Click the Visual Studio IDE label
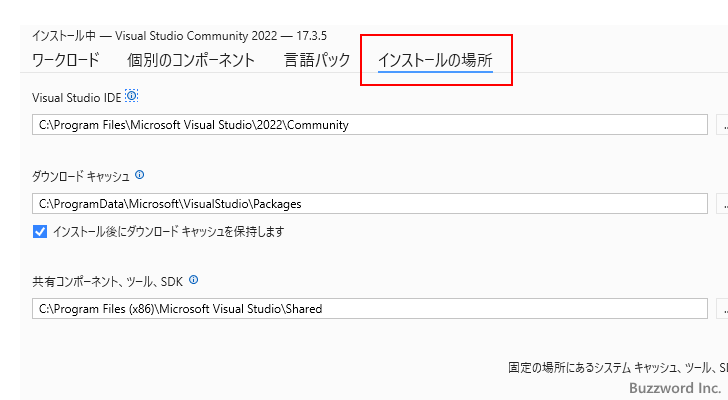The height and width of the screenshot is (400, 728). (77, 98)
